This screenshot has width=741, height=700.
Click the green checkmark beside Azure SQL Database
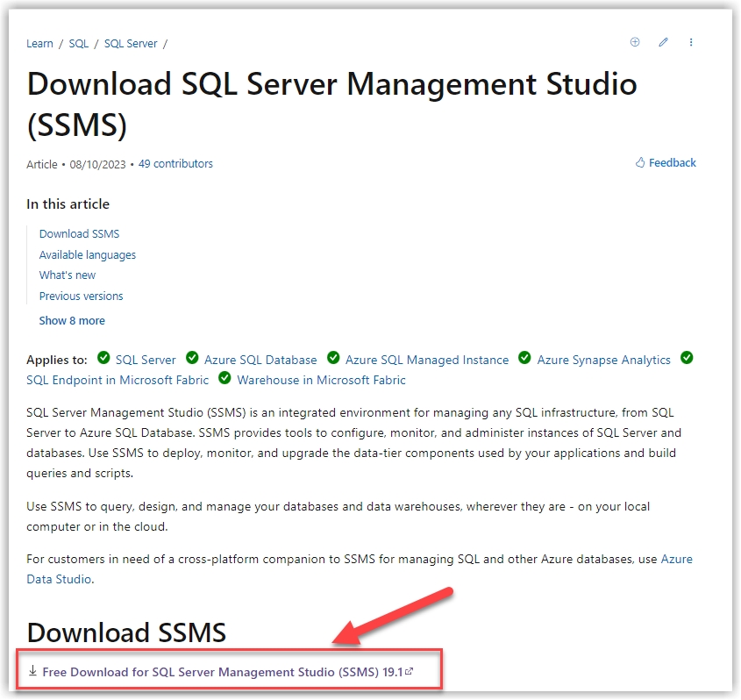(x=192, y=358)
